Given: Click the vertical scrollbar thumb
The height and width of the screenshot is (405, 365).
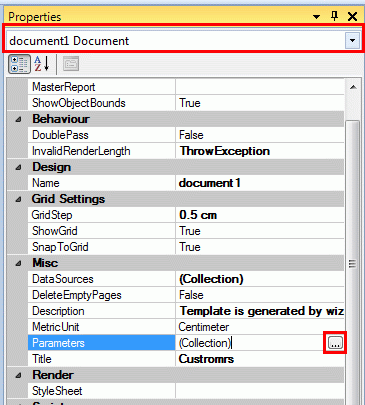Looking at the screenshot, I should (x=353, y=263).
